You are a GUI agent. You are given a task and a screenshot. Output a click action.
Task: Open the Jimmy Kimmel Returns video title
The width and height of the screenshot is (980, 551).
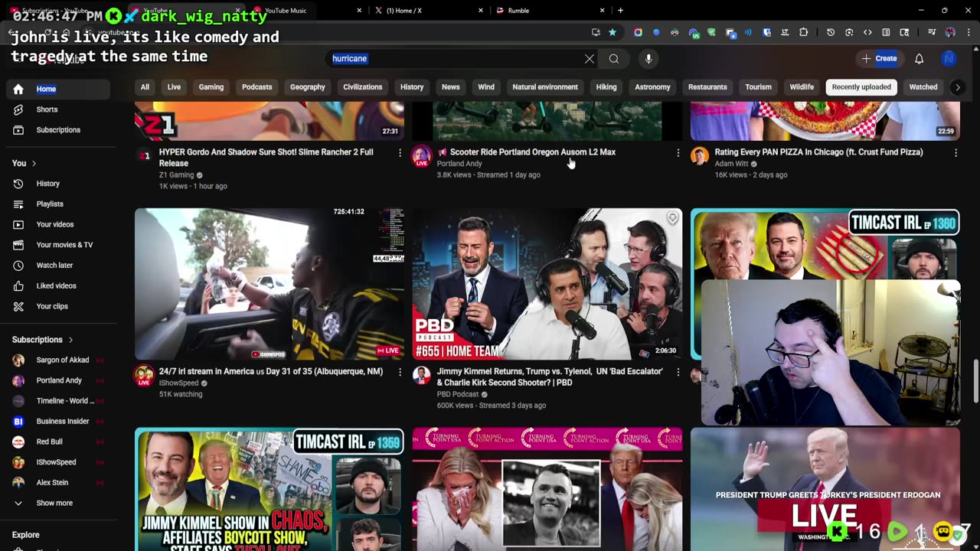click(550, 377)
